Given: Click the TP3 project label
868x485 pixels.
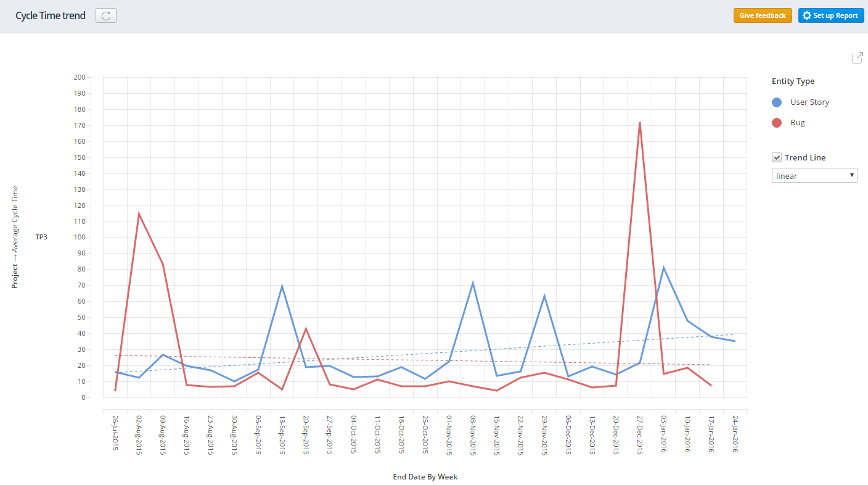Looking at the screenshot, I should (41, 236).
